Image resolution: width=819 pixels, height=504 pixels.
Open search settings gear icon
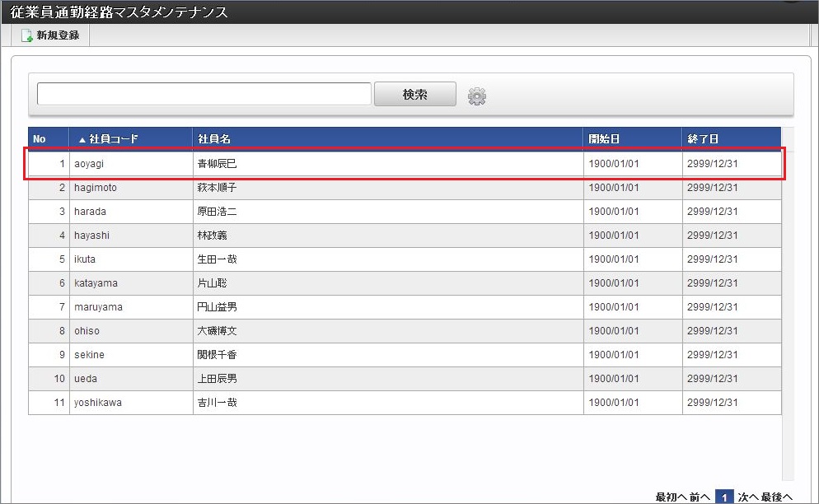click(x=476, y=96)
